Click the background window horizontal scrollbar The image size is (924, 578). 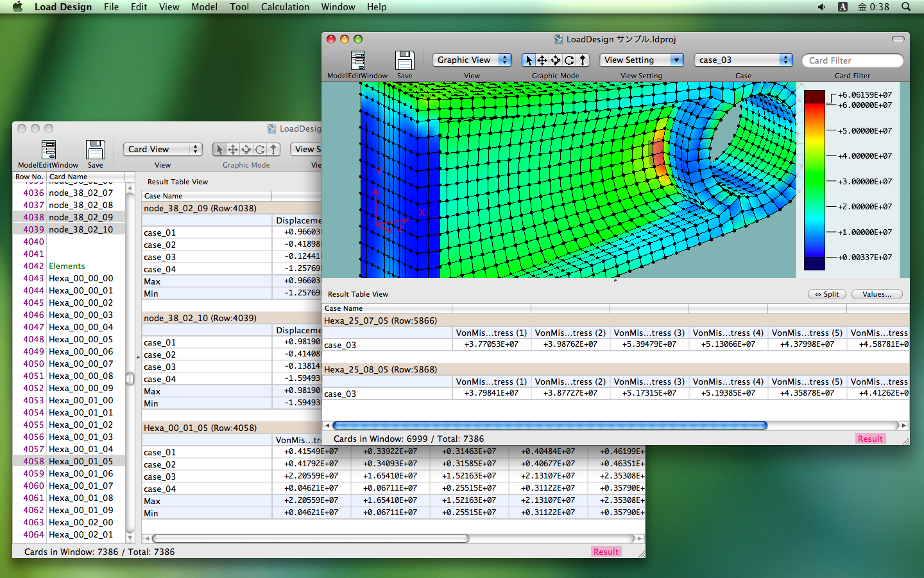tap(311, 539)
